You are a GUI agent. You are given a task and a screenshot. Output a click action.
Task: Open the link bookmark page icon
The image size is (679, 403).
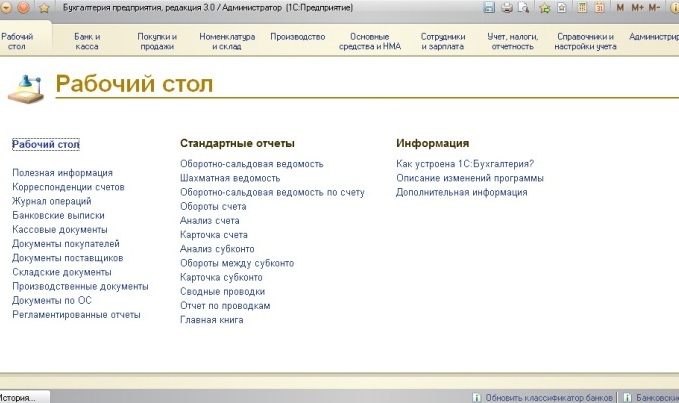pyautogui.click(x=562, y=7)
